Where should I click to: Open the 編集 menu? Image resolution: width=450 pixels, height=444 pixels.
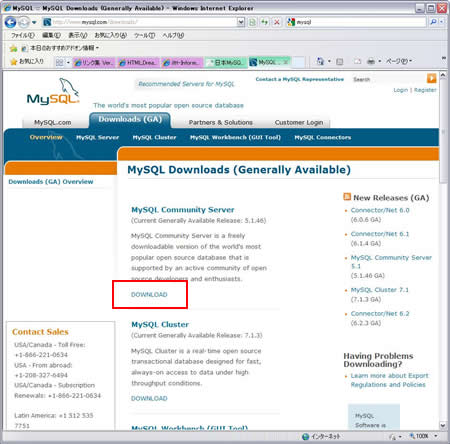tap(51, 35)
